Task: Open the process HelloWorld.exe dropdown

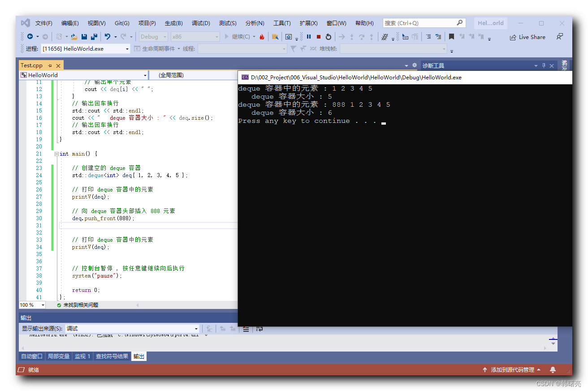Action: (x=127, y=49)
